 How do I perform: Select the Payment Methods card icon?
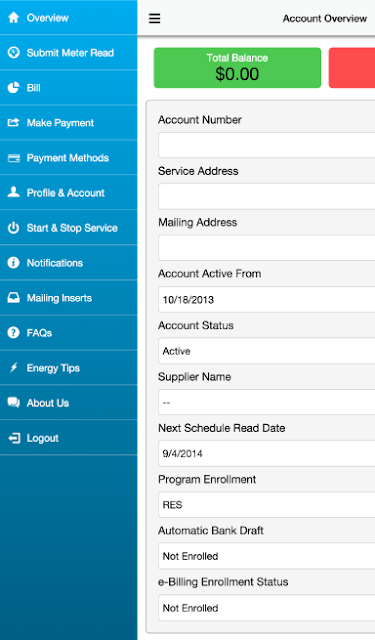(13, 158)
